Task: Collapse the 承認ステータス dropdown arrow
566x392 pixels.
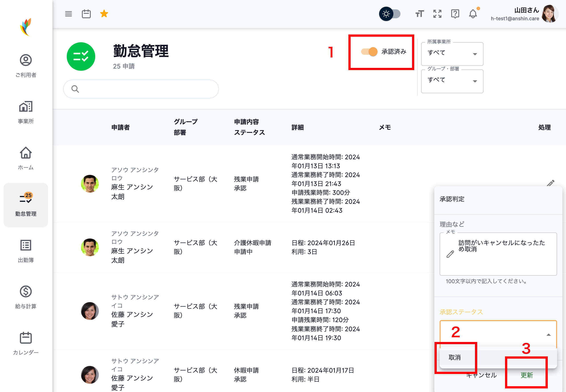Action: pyautogui.click(x=548, y=335)
